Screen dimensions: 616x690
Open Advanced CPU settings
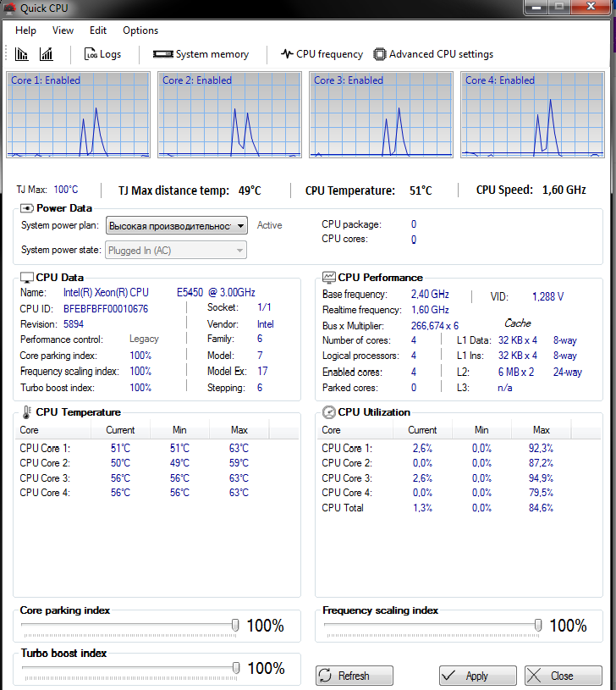click(433, 54)
